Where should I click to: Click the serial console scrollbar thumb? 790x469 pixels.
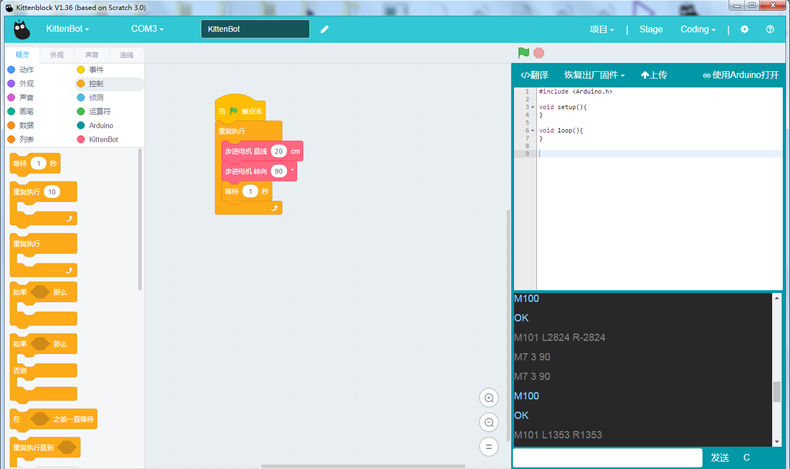777,391
